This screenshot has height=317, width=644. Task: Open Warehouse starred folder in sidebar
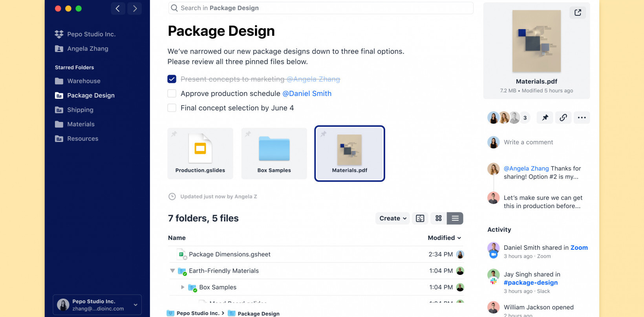coord(84,81)
